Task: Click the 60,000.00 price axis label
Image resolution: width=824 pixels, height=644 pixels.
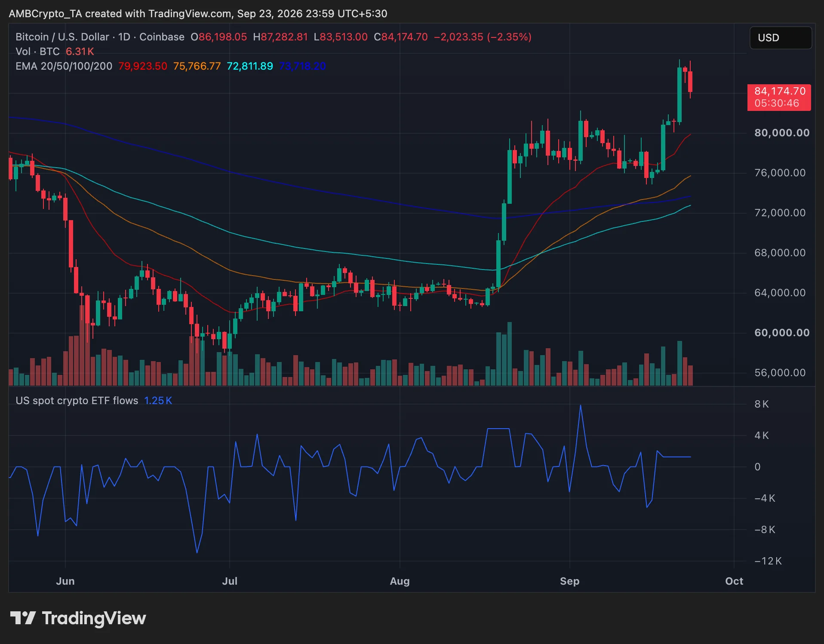Action: coord(782,333)
